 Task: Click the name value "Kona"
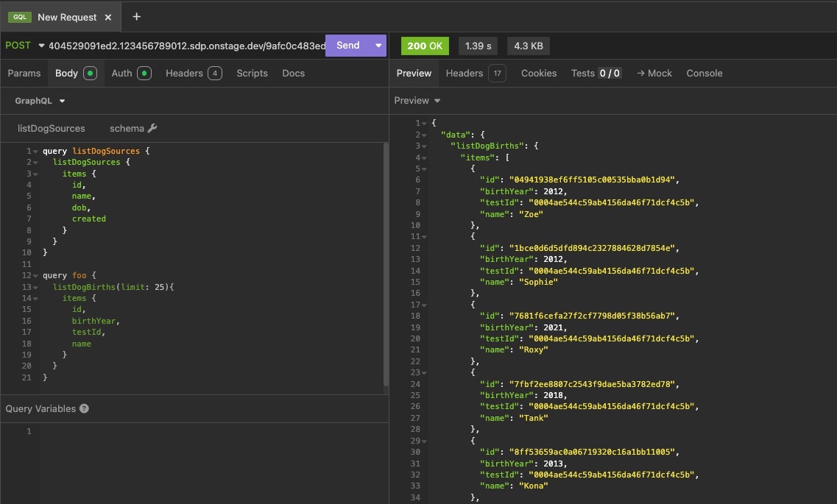pos(533,486)
